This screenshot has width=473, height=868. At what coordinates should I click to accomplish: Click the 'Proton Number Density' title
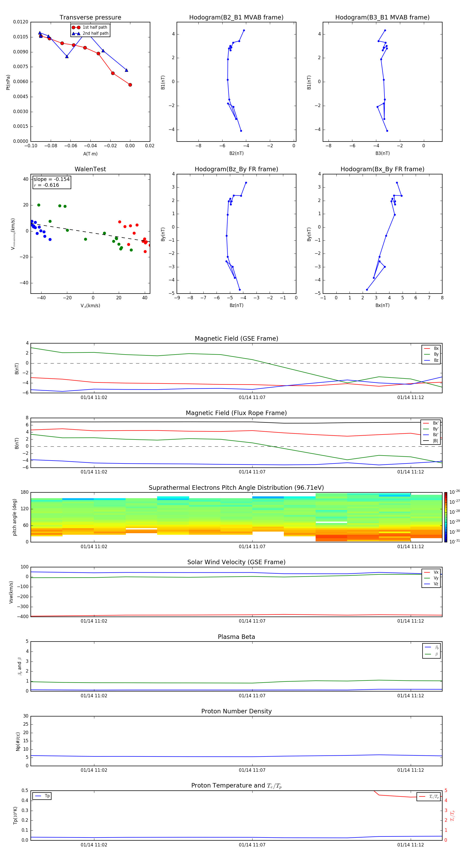[236, 711]
